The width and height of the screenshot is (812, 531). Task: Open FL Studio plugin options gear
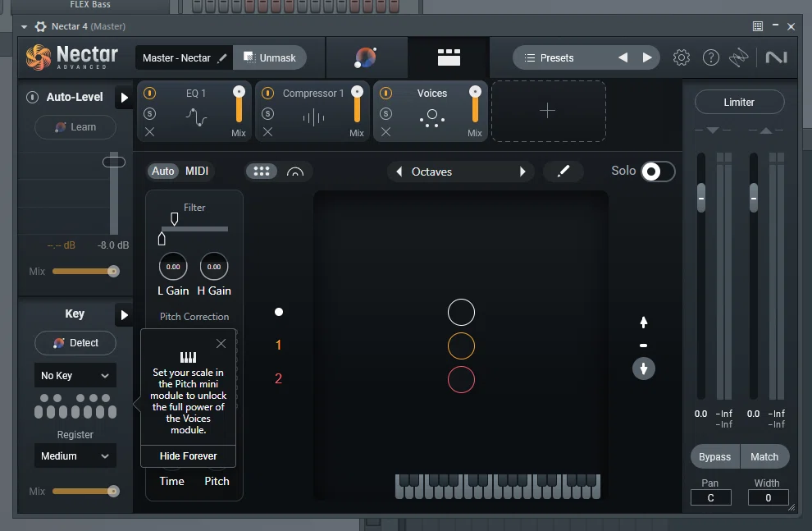pyautogui.click(x=40, y=26)
